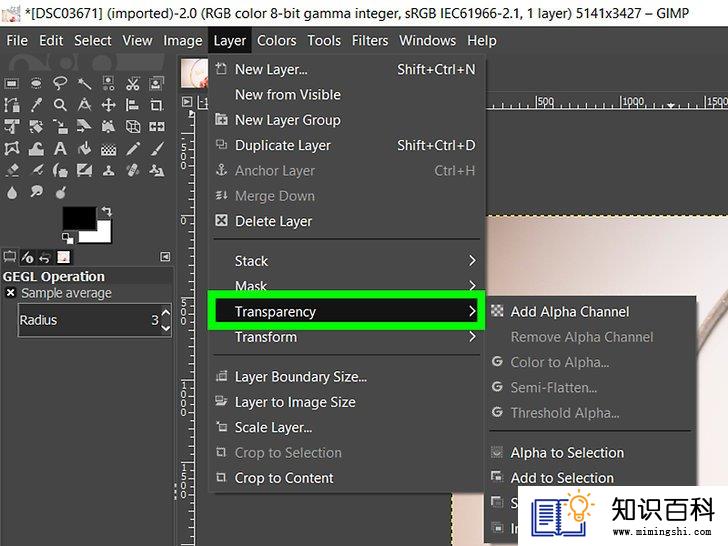Select the Warp Transform tool
This screenshot has height=546, width=728.
(x=36, y=149)
